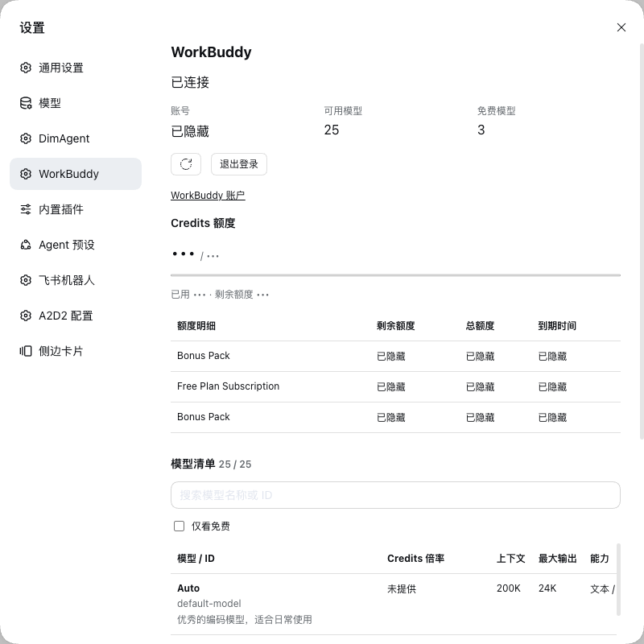Click the gear icon beside DimAgent
Viewport: 644px width, 644px height.
click(x=26, y=138)
